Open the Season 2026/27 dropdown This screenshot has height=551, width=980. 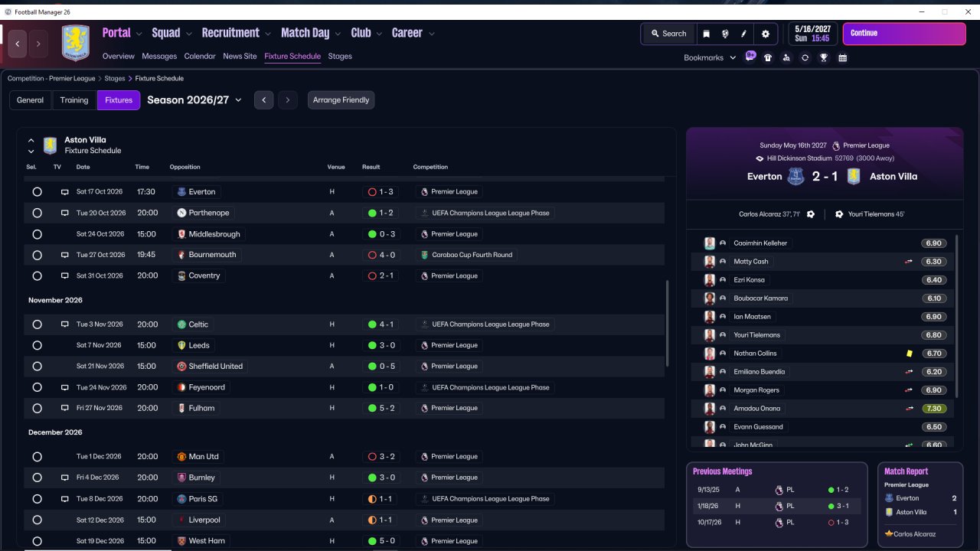[194, 100]
